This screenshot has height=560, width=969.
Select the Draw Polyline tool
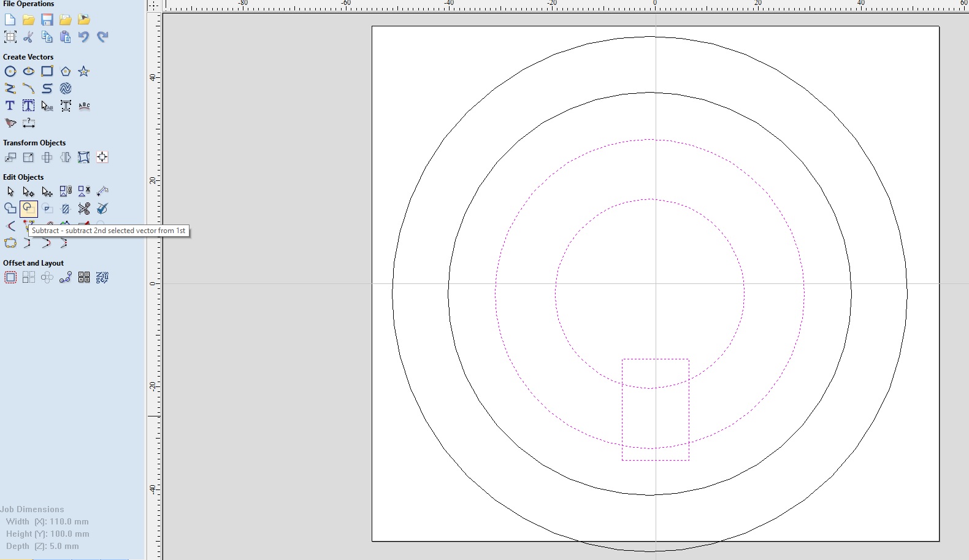pyautogui.click(x=10, y=88)
